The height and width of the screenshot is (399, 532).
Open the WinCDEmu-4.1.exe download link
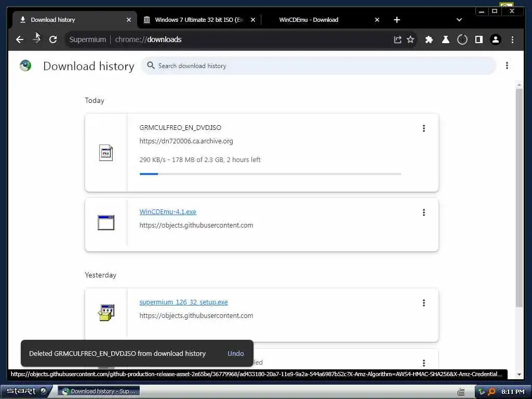tap(168, 212)
